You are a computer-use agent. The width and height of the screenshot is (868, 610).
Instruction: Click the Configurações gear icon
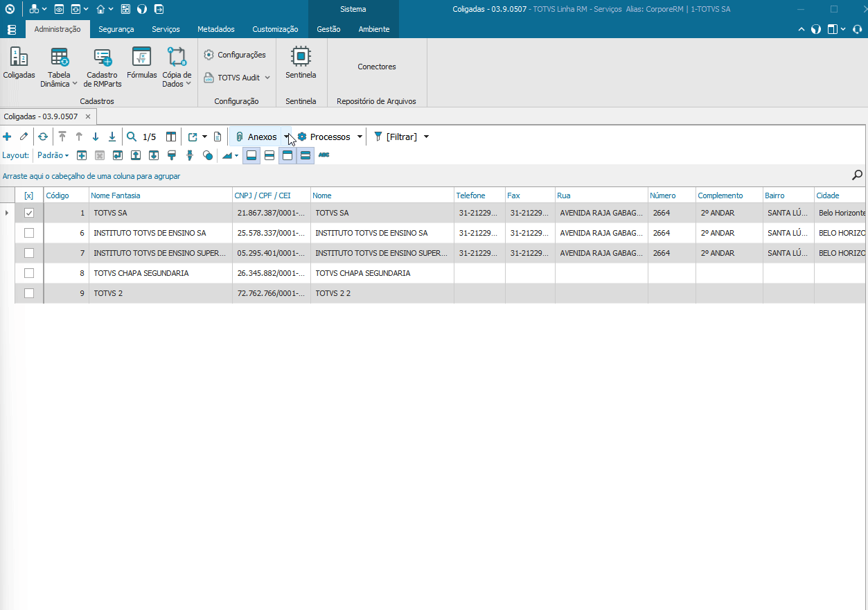click(209, 55)
